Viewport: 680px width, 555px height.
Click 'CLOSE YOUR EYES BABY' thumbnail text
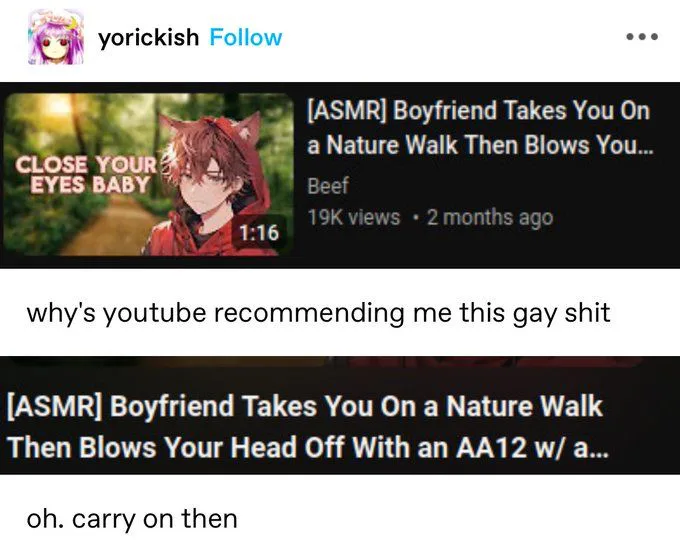(x=85, y=174)
